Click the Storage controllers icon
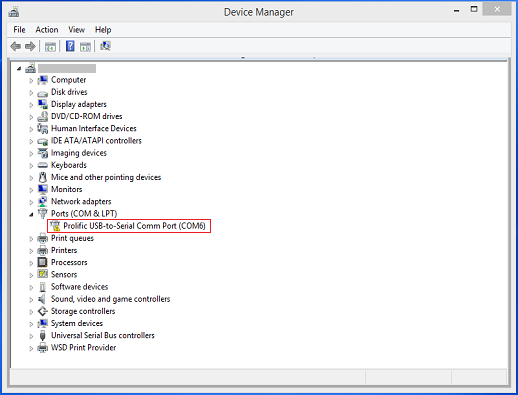The image size is (518, 395). point(42,311)
